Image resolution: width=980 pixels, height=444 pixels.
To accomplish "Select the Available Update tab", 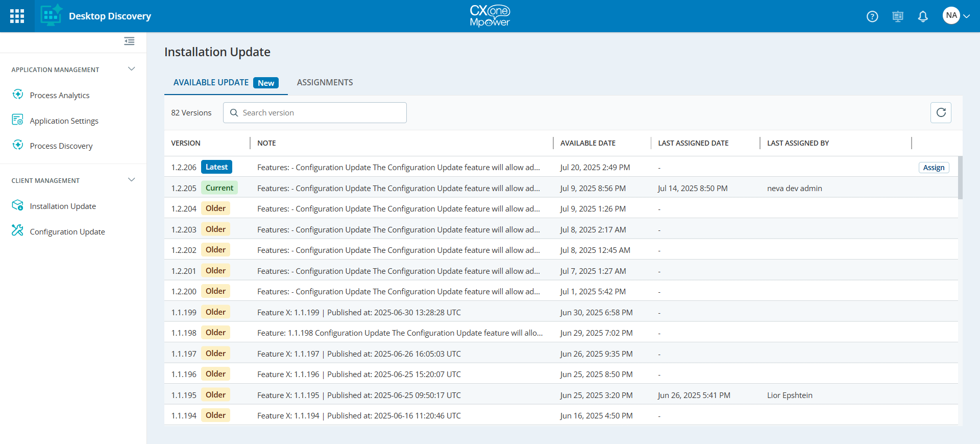I will click(x=211, y=82).
